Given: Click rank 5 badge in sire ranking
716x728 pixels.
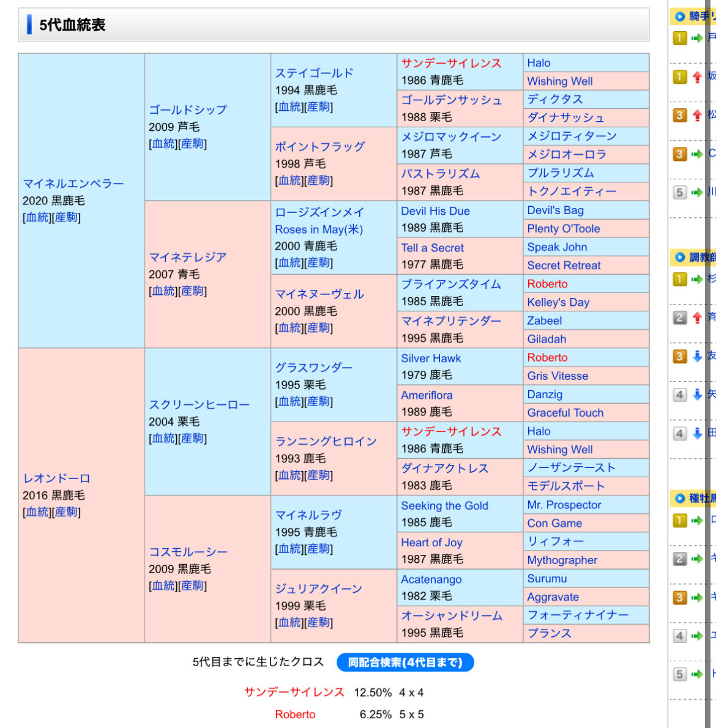Looking at the screenshot, I should pos(679,674).
